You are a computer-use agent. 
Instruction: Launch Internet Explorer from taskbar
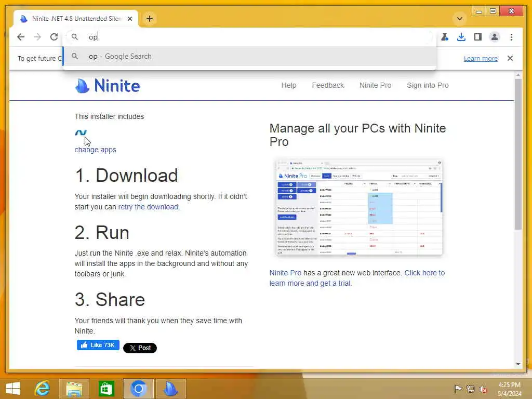coord(43,389)
